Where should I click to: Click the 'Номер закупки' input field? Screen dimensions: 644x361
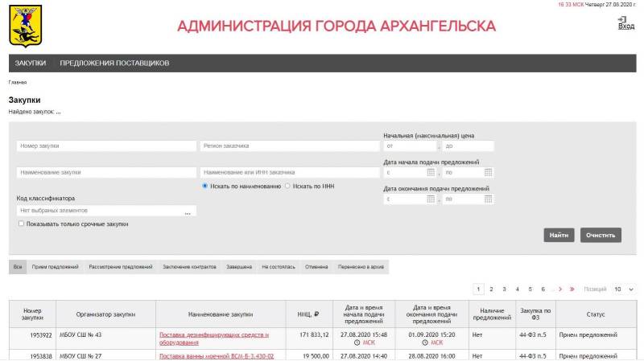(x=106, y=146)
